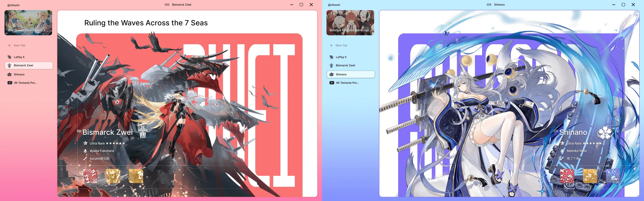Click the YouTube icon in the blue window sidebar
This screenshot has height=201, width=644.
click(x=332, y=83)
